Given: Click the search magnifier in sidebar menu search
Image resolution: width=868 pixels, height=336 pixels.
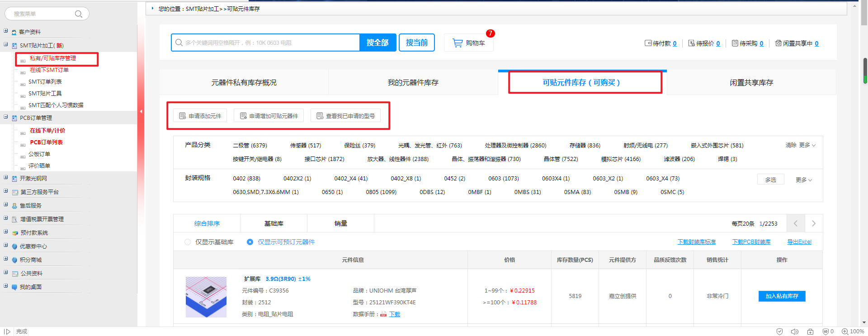Looking at the screenshot, I should click(79, 14).
